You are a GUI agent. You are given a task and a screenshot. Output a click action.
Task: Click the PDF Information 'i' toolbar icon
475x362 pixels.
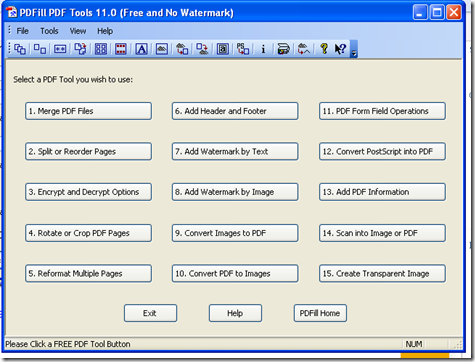263,49
